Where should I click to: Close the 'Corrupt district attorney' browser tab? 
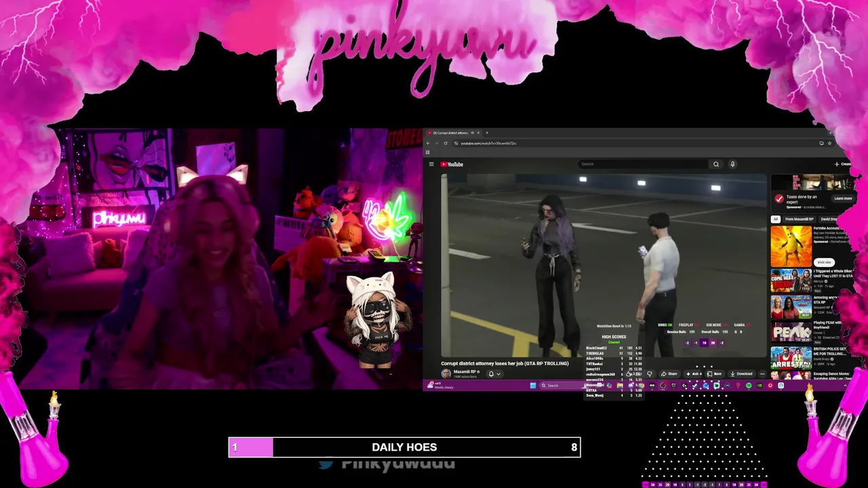pyautogui.click(x=478, y=133)
